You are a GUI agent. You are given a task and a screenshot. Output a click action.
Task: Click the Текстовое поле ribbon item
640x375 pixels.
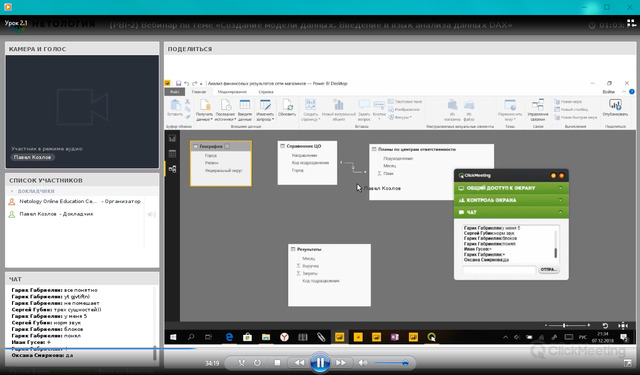pos(405,101)
